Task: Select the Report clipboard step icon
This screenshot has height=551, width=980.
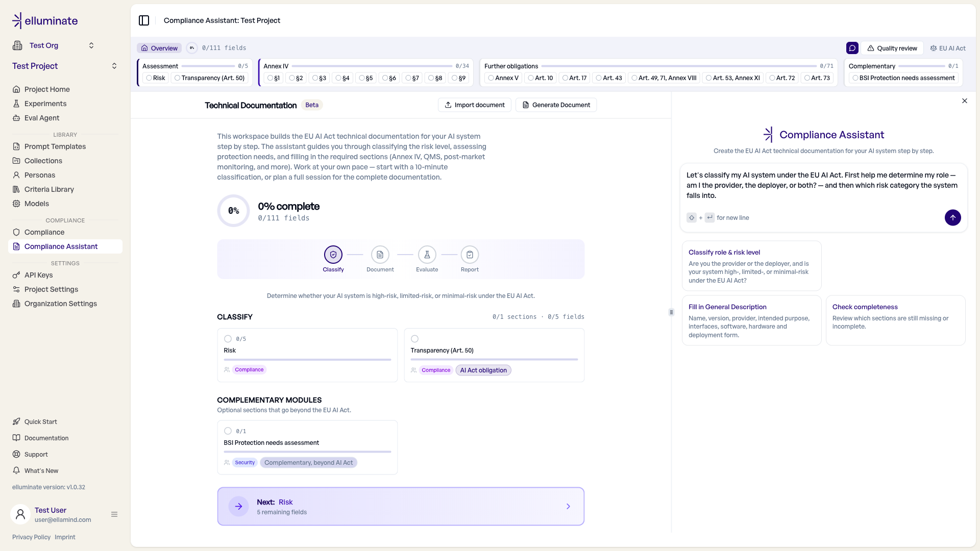Action: coord(470,255)
